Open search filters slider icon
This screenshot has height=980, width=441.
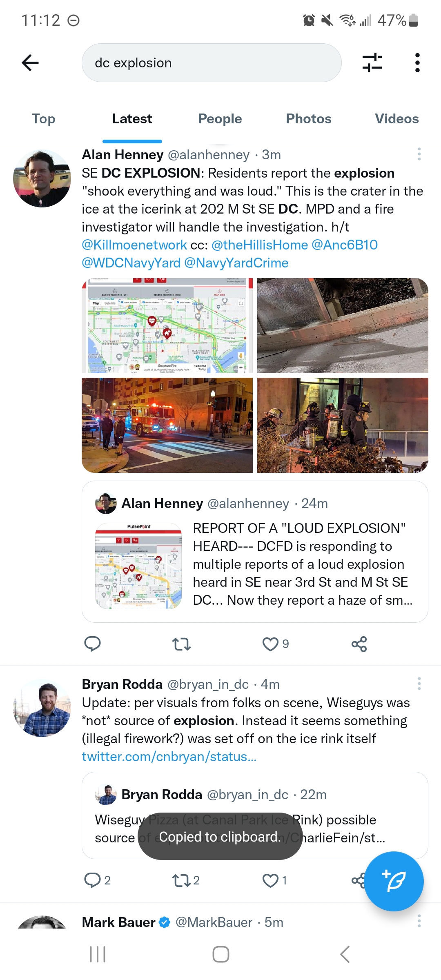(372, 62)
